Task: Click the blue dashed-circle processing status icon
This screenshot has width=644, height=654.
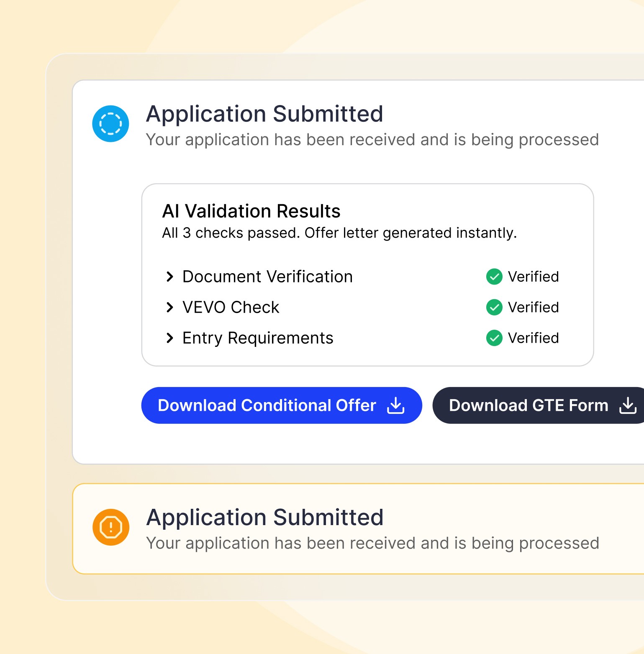Action: 110,124
